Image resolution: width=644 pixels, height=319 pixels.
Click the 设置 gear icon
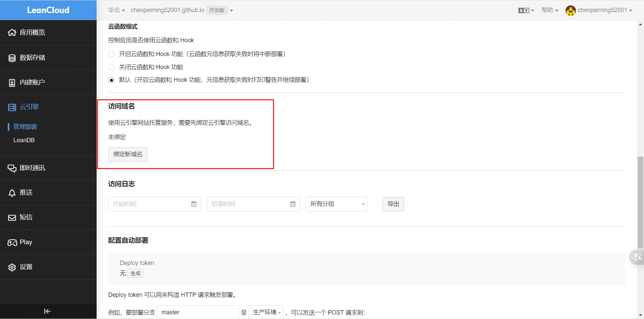point(12,267)
